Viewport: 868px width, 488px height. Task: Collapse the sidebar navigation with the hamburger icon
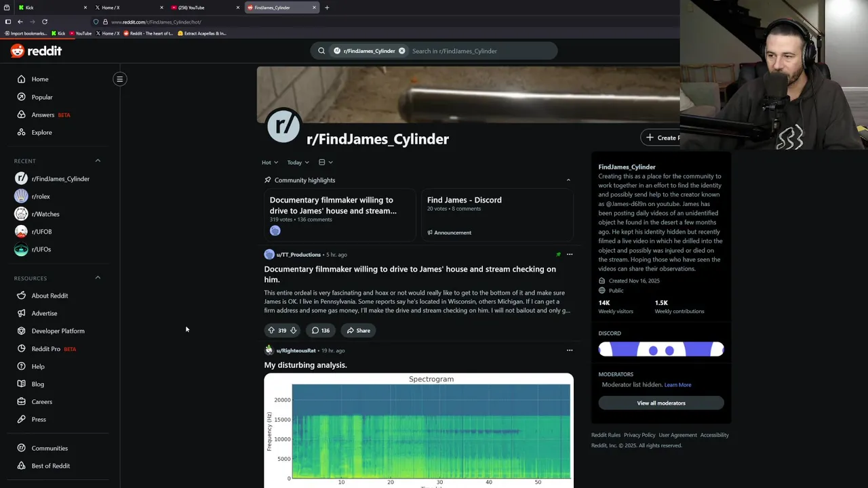(x=119, y=79)
